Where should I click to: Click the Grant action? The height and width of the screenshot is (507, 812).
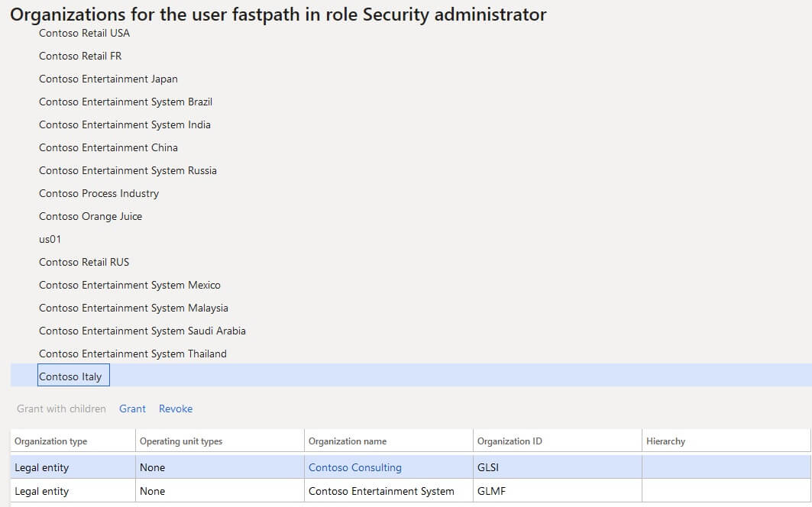click(x=132, y=409)
